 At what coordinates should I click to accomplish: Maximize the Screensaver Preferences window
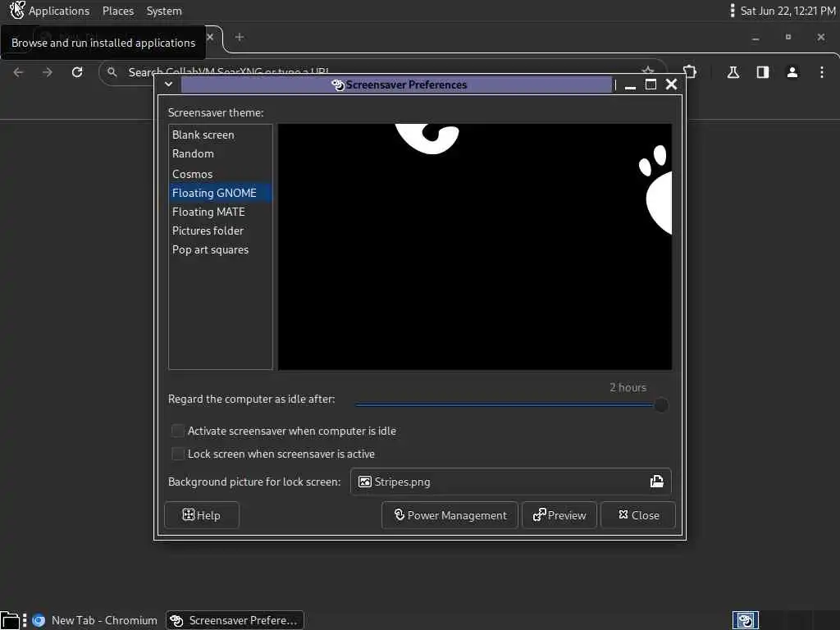click(x=651, y=84)
